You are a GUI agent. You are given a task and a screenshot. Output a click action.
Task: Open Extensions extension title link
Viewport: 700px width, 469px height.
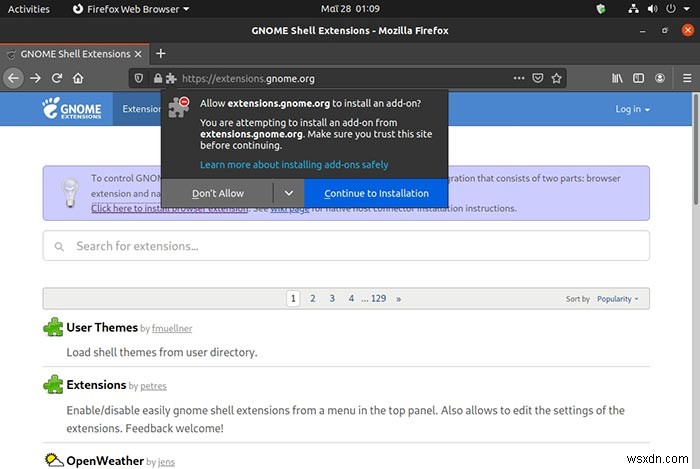point(96,385)
